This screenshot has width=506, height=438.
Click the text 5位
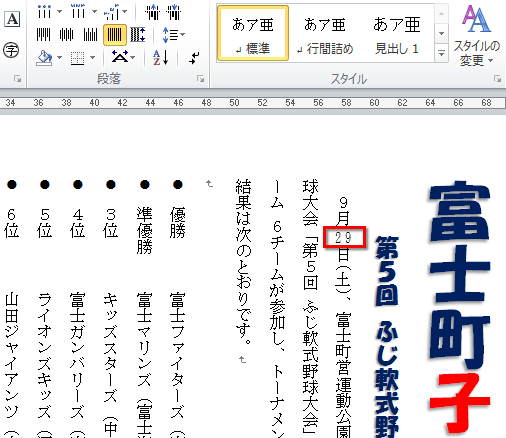pos(45,223)
